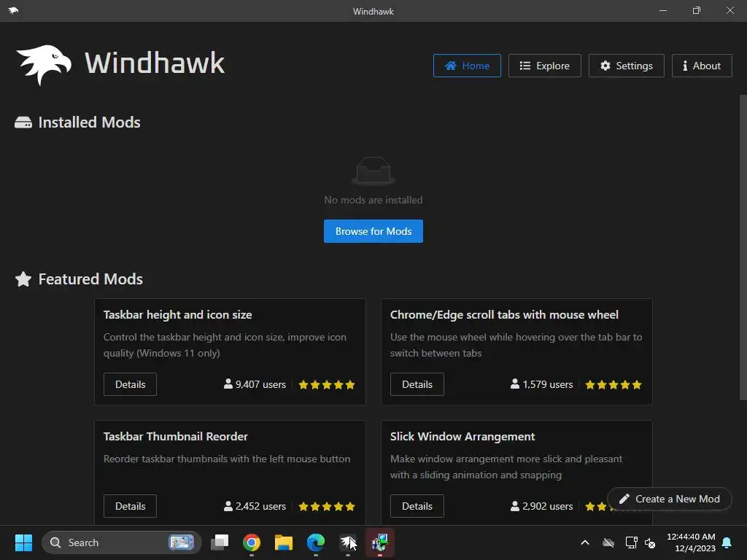747x560 pixels.
Task: Click the Taskbar Thumbnail Reorder title
Action: pos(175,437)
